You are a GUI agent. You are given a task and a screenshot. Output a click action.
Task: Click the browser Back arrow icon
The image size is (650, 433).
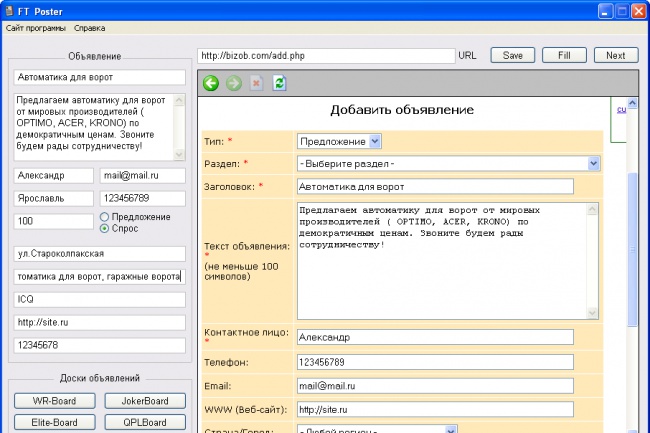point(211,83)
